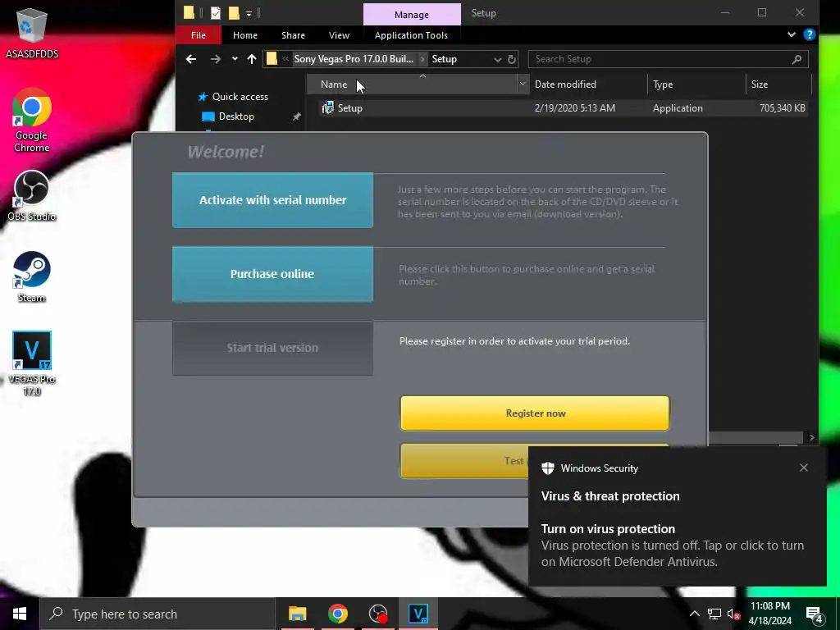The image size is (840, 630).
Task: Maximize the Setup Explorer window
Action: tap(762, 12)
